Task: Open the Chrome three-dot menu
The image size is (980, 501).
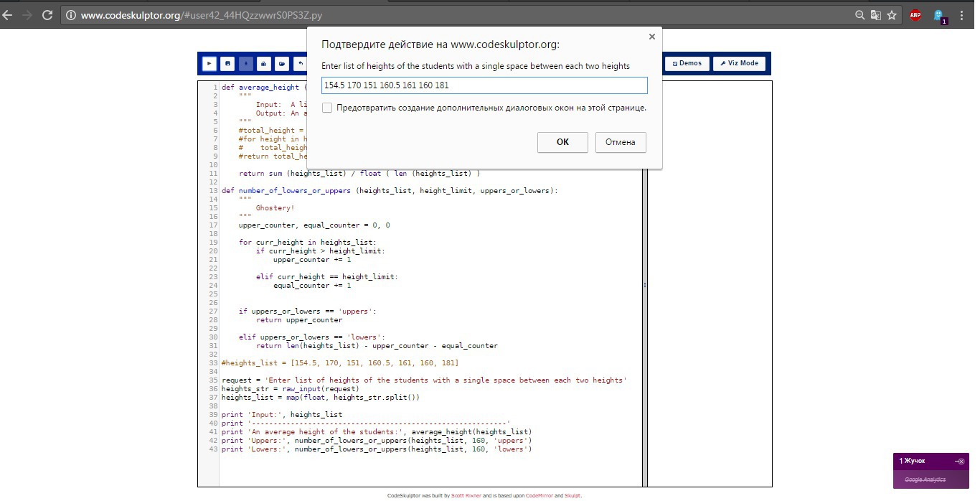Action: pos(962,14)
